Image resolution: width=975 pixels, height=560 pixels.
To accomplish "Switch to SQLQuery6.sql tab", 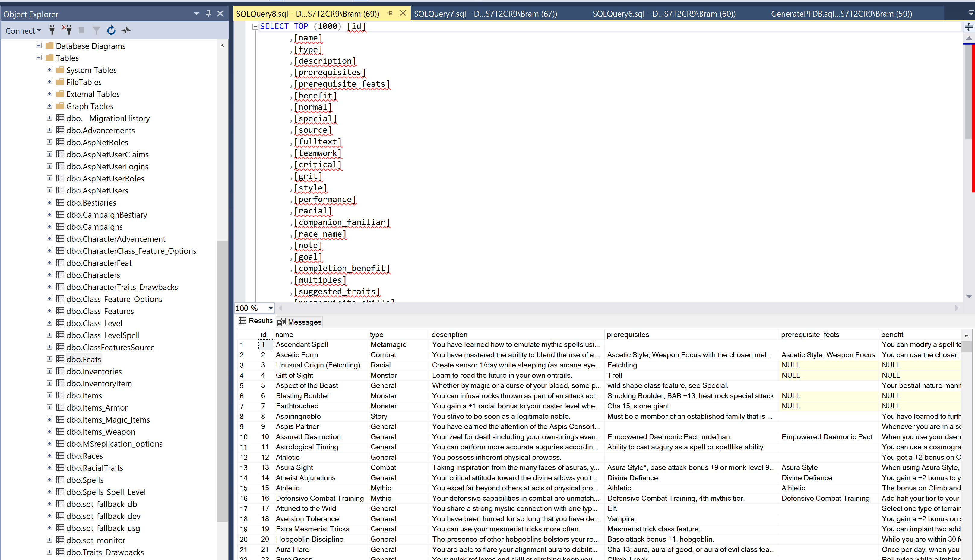I will (664, 14).
